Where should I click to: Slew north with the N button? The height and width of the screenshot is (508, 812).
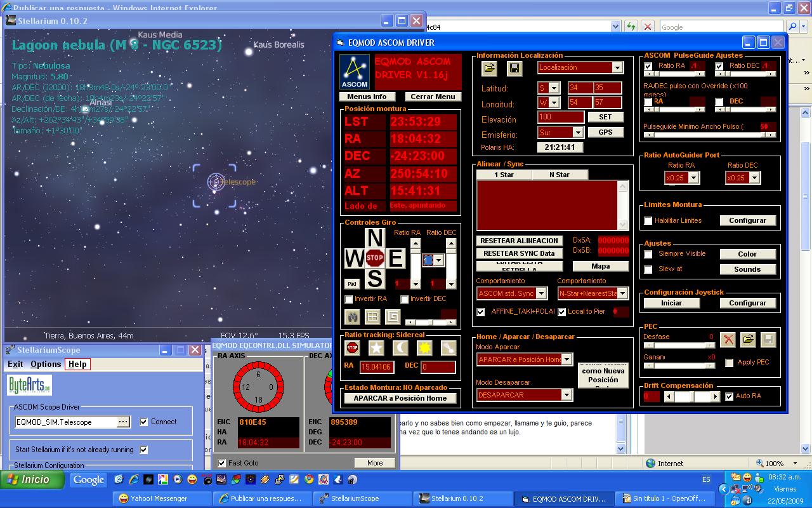click(x=375, y=237)
